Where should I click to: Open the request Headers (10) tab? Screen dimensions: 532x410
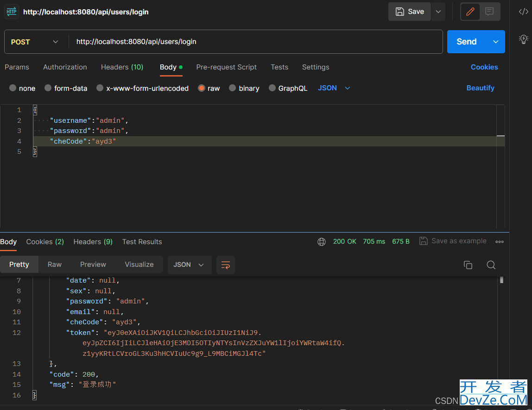(122, 67)
